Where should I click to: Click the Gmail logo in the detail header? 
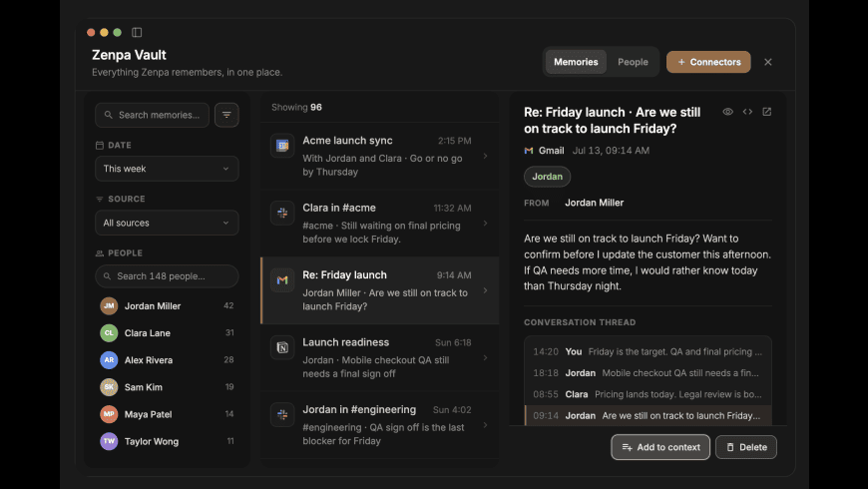coord(529,151)
